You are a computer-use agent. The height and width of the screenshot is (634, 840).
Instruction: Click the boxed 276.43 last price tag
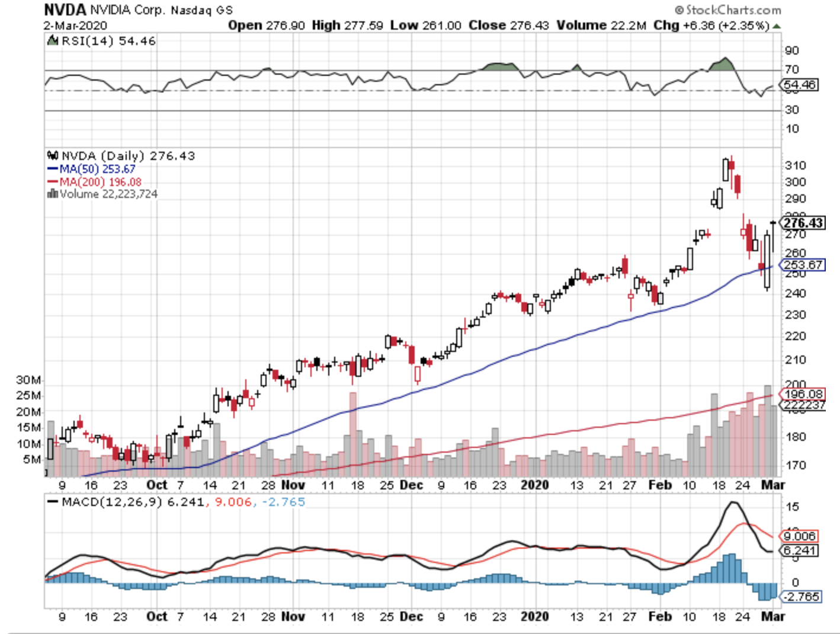(x=803, y=223)
